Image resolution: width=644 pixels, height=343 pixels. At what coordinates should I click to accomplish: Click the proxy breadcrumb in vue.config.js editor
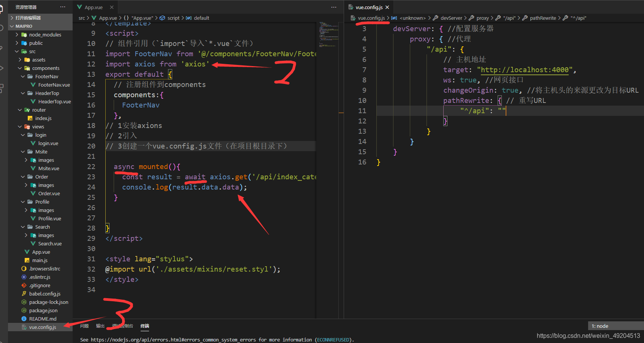point(483,18)
